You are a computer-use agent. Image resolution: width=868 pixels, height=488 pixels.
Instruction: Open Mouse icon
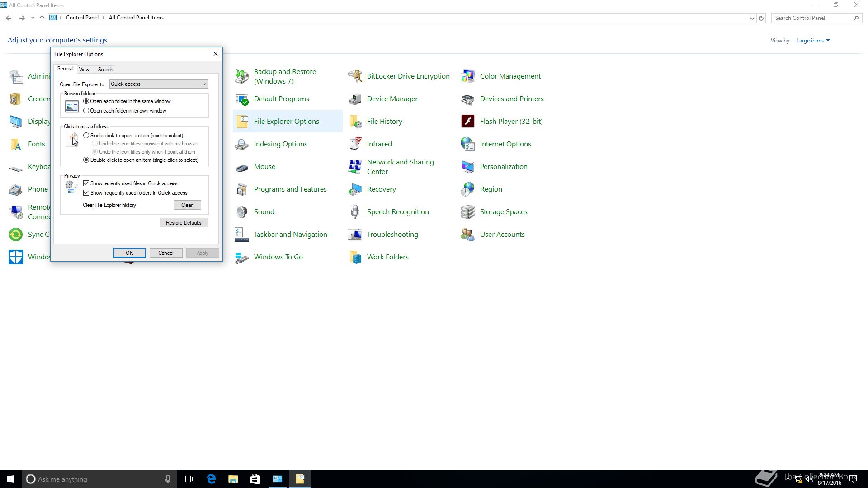(x=242, y=167)
